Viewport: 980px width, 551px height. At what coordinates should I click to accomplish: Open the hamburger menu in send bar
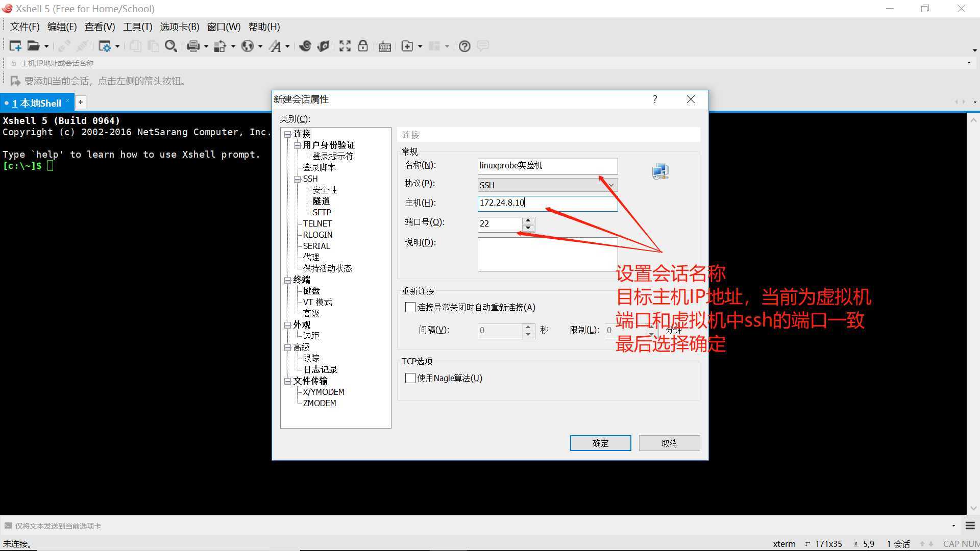point(970,525)
